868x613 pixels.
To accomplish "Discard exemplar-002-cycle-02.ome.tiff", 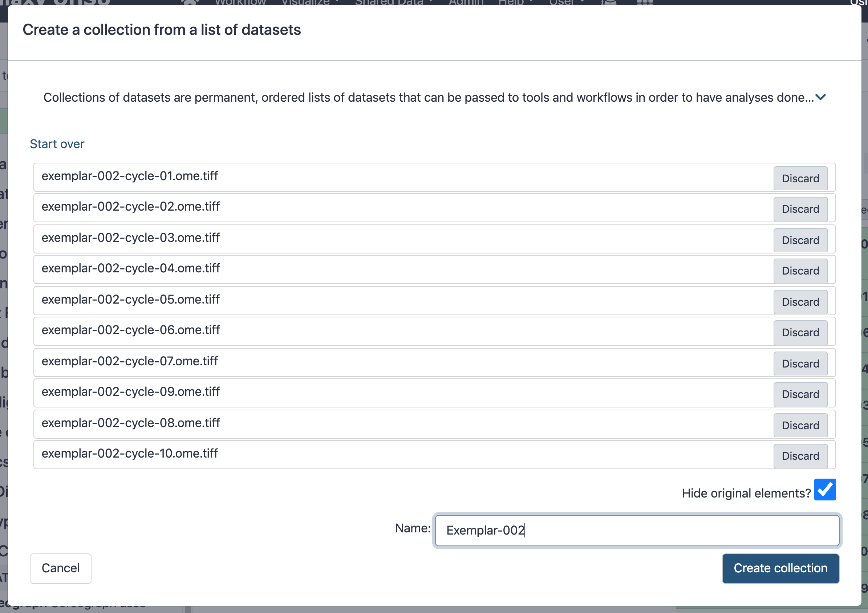I will [800, 209].
